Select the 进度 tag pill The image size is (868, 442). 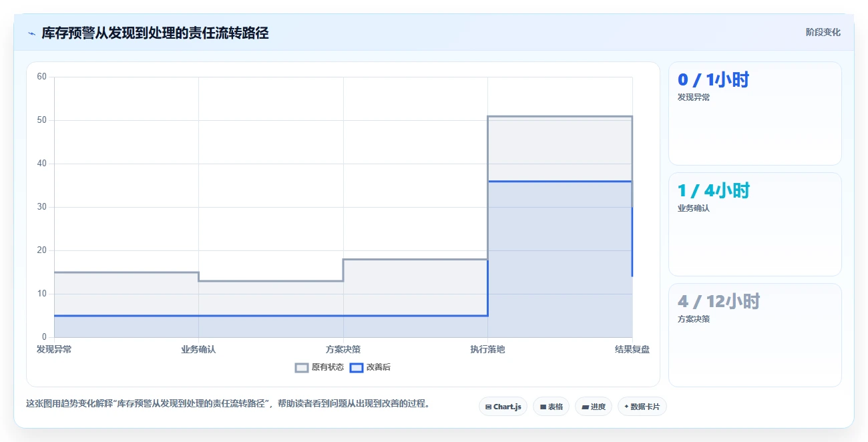[x=594, y=407]
